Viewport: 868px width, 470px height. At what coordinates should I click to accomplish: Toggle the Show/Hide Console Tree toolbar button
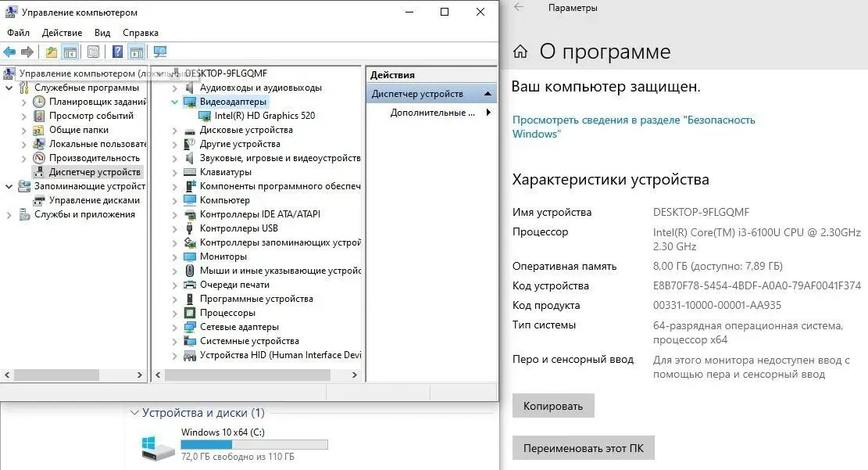click(x=70, y=52)
